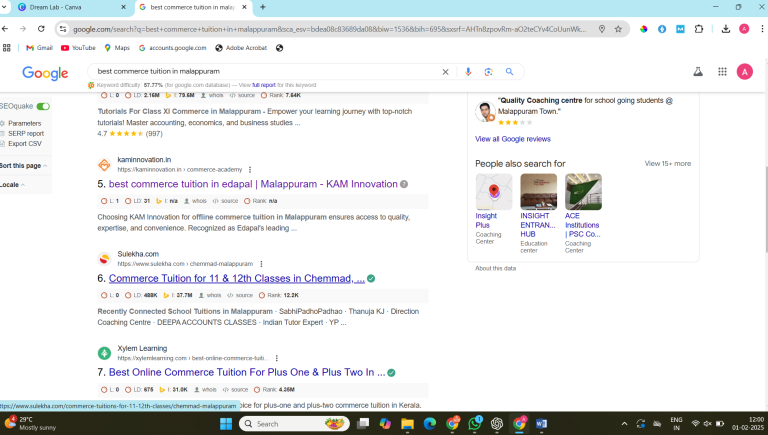Click the About this data link
Image resolution: width=768 pixels, height=435 pixels.
click(x=495, y=268)
